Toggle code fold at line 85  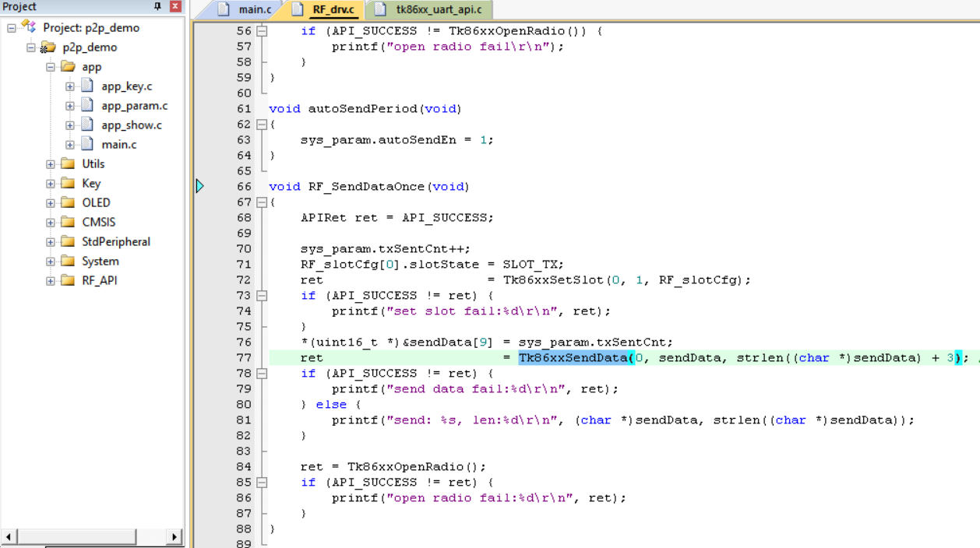[x=262, y=483]
